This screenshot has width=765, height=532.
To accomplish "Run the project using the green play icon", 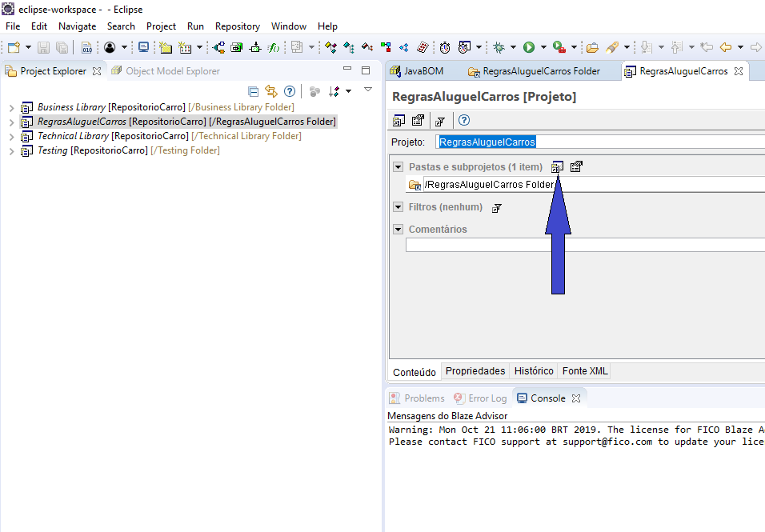I will (528, 48).
